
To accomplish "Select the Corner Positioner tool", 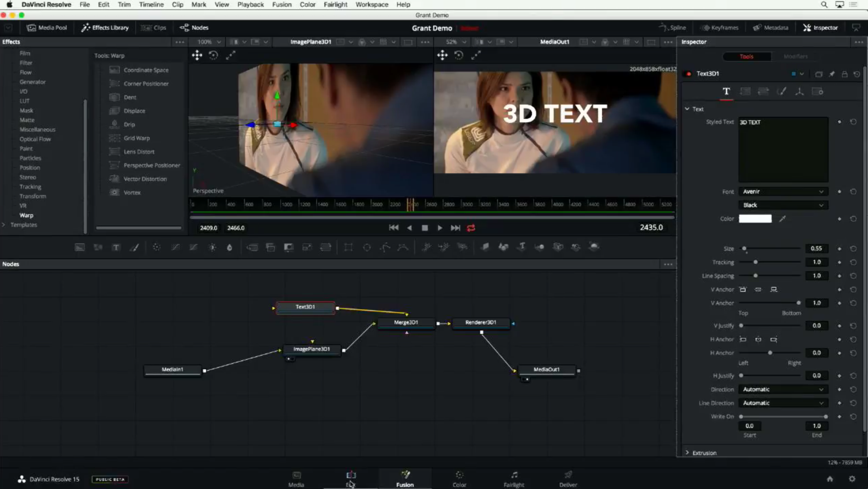I will click(146, 83).
